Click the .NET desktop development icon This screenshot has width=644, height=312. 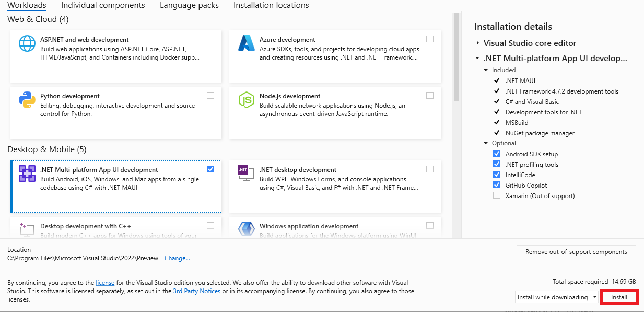pos(246,174)
